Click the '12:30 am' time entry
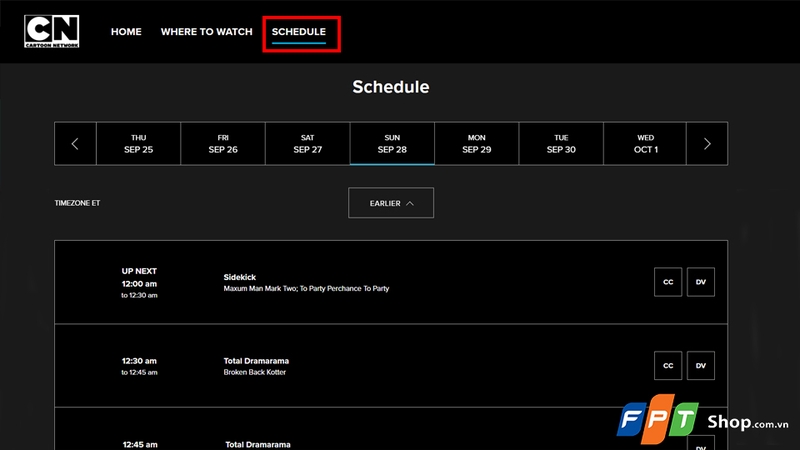Image resolution: width=800 pixels, height=450 pixels. [139, 361]
